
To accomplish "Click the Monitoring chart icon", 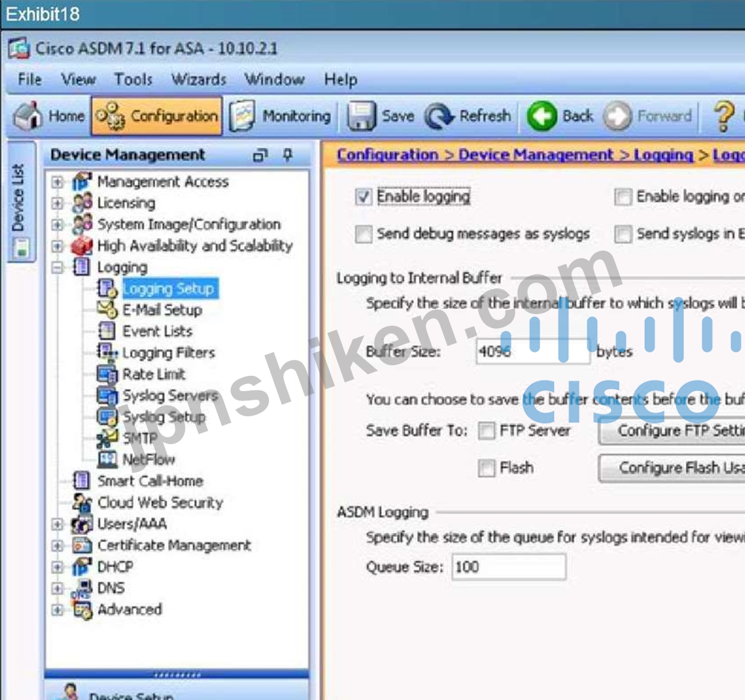I will 243,115.
